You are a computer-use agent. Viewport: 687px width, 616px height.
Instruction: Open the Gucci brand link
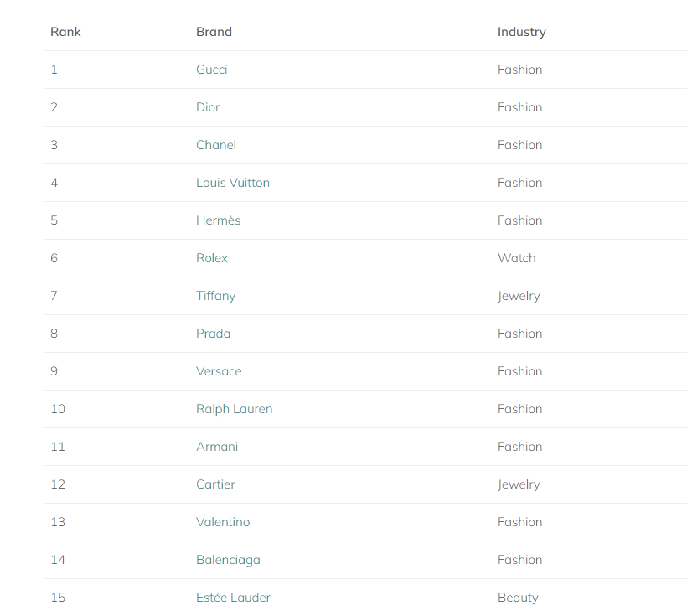coord(212,70)
